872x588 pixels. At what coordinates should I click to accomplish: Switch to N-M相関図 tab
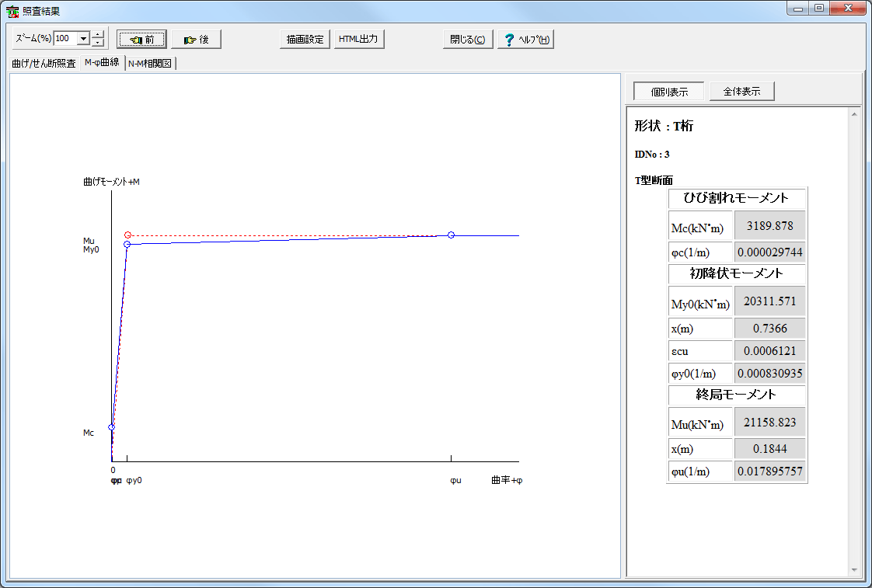tap(150, 64)
